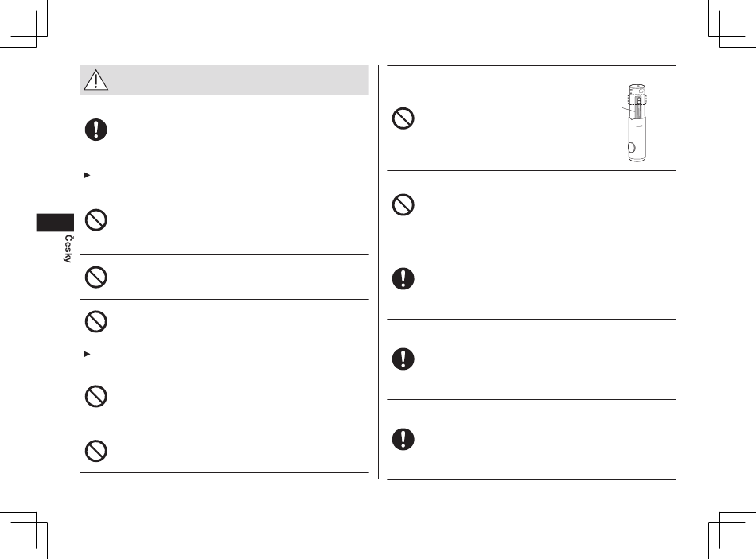Image resolution: width=756 pixels, height=559 pixels.
Task: Click the warning triangle in the gray header
Action: click(95, 80)
